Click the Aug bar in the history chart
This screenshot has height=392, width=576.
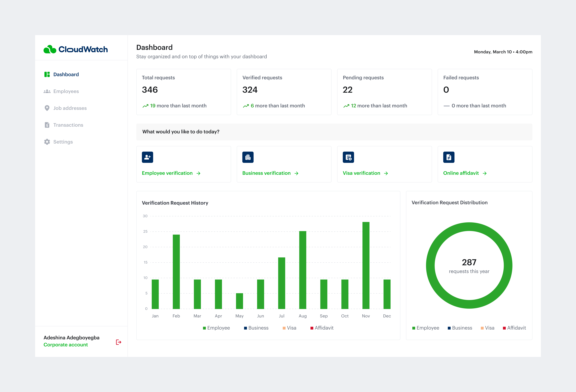tap(303, 270)
